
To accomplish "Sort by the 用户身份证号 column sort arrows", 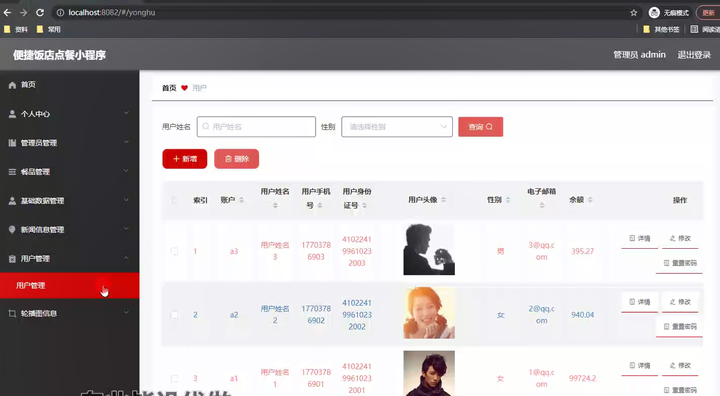I will [x=364, y=205].
